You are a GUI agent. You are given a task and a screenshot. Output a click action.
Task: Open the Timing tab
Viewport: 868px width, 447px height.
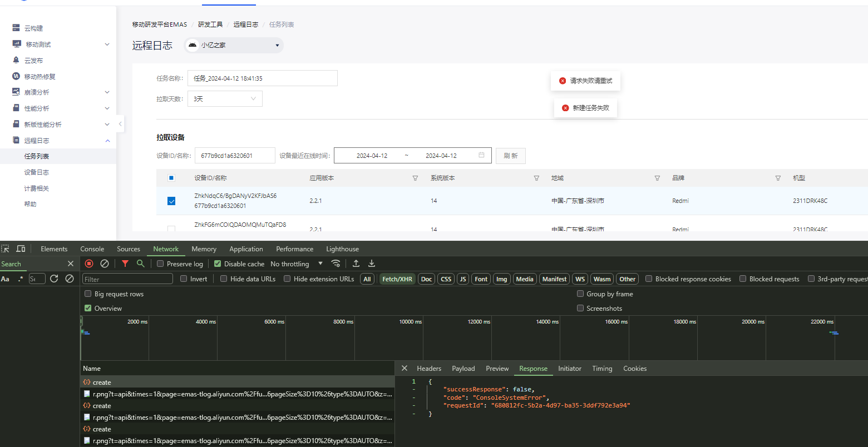coord(602,369)
